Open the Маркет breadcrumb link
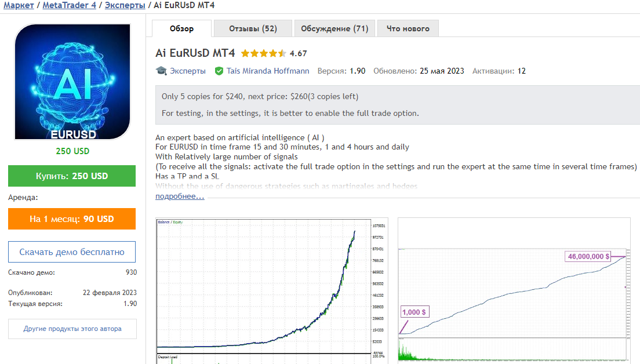Image resolution: width=640 pixels, height=364 pixels. coord(19,5)
